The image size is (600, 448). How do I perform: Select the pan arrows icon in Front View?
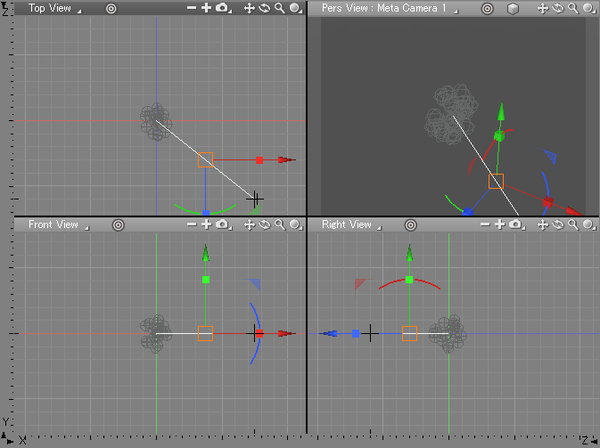249,225
